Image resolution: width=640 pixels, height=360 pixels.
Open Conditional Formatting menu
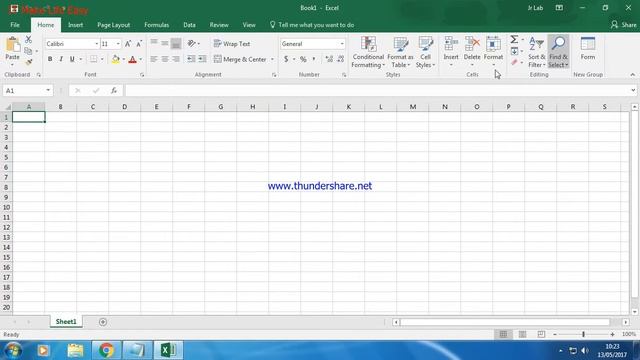point(368,52)
